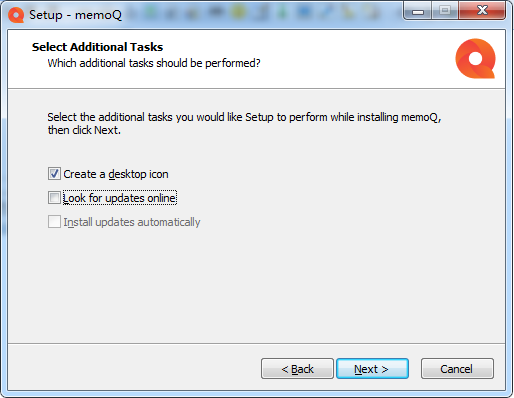
Task: Uncheck the Create a desktop icon checkbox
Action: pyautogui.click(x=54, y=174)
